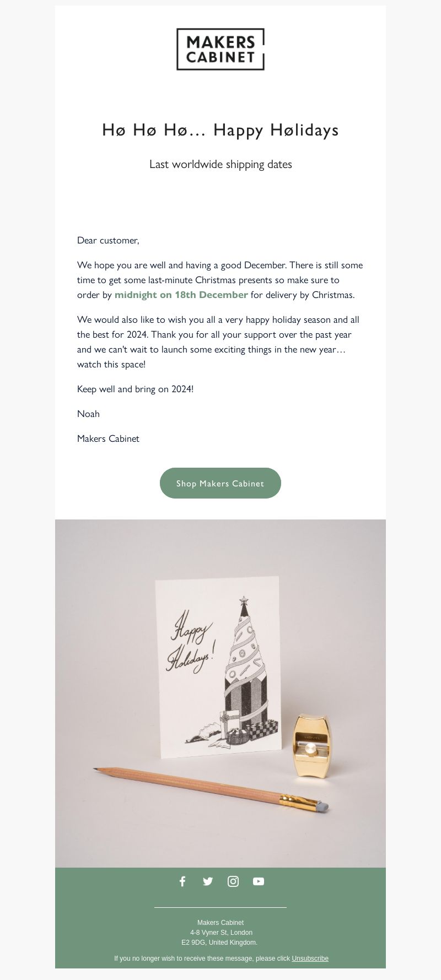441x980 pixels.
Task: Visit the Instagram icon link
Action: tap(233, 881)
